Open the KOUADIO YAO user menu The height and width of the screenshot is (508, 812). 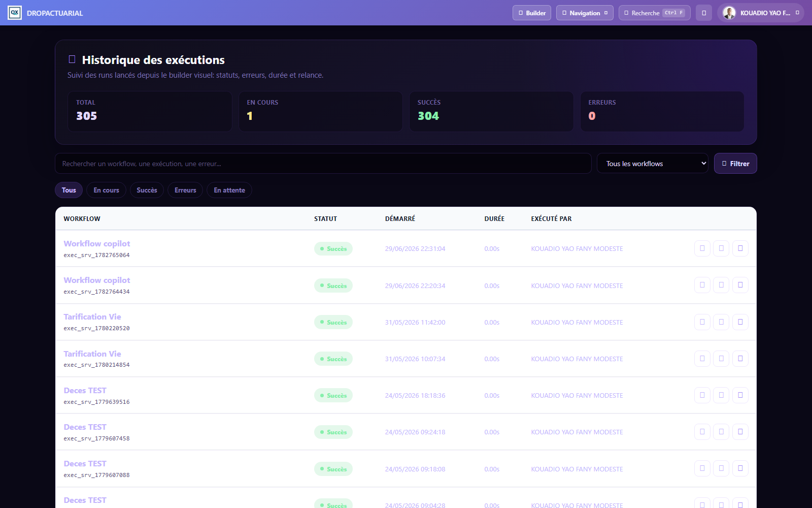tap(761, 13)
